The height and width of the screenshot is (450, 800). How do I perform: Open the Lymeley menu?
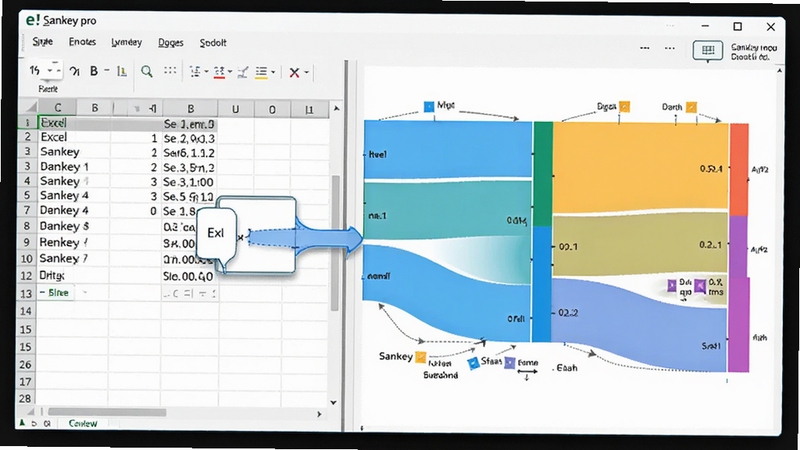click(127, 42)
